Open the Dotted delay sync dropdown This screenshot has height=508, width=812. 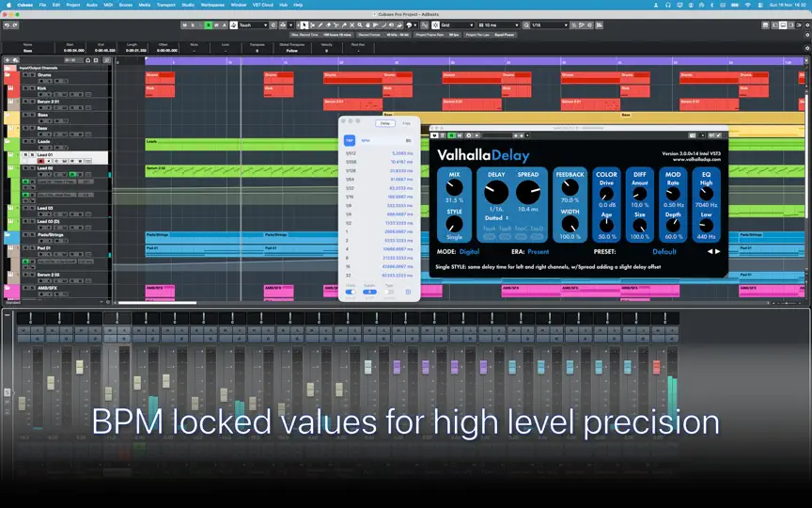click(x=496, y=217)
